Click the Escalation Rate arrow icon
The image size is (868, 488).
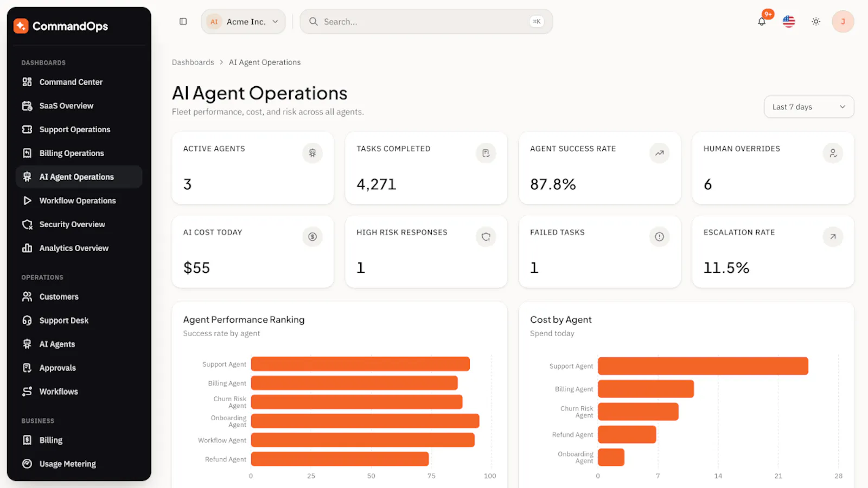point(833,237)
